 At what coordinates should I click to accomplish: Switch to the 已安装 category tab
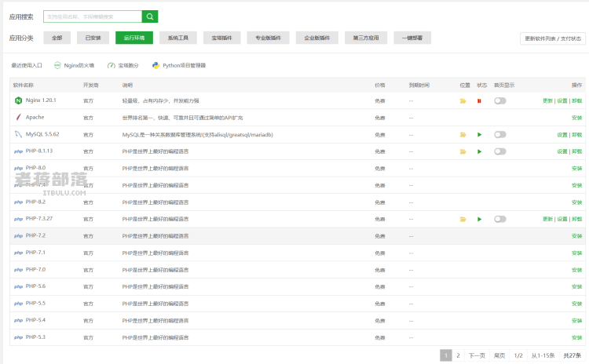point(93,38)
